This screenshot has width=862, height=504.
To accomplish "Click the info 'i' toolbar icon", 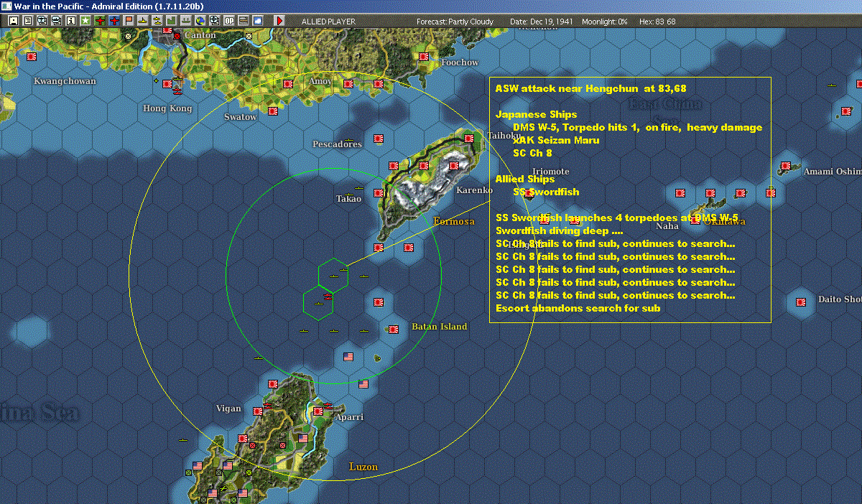I will point(70,21).
